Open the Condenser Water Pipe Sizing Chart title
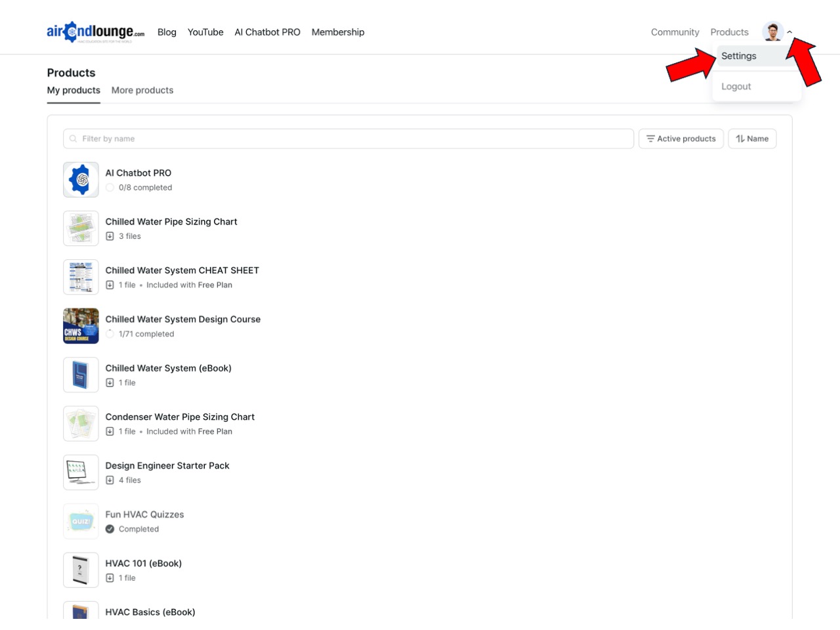This screenshot has width=840, height=630. (180, 417)
